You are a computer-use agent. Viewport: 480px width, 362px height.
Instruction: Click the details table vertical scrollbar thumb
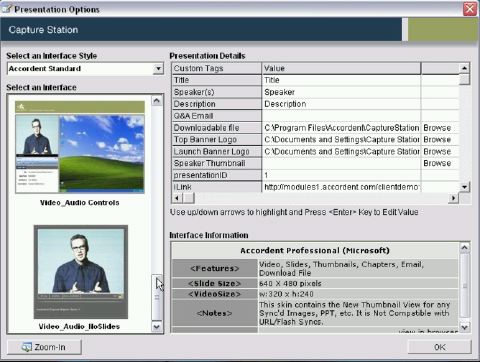tap(464, 79)
